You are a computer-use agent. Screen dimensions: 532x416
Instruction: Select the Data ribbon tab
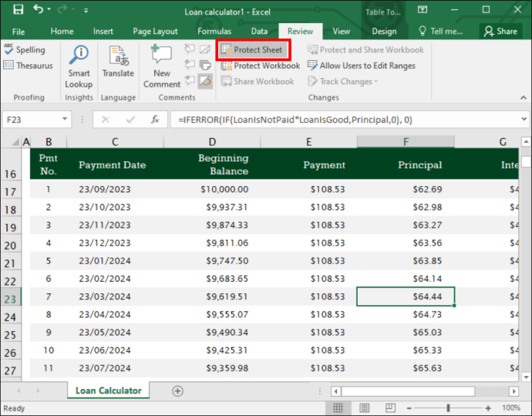259,31
